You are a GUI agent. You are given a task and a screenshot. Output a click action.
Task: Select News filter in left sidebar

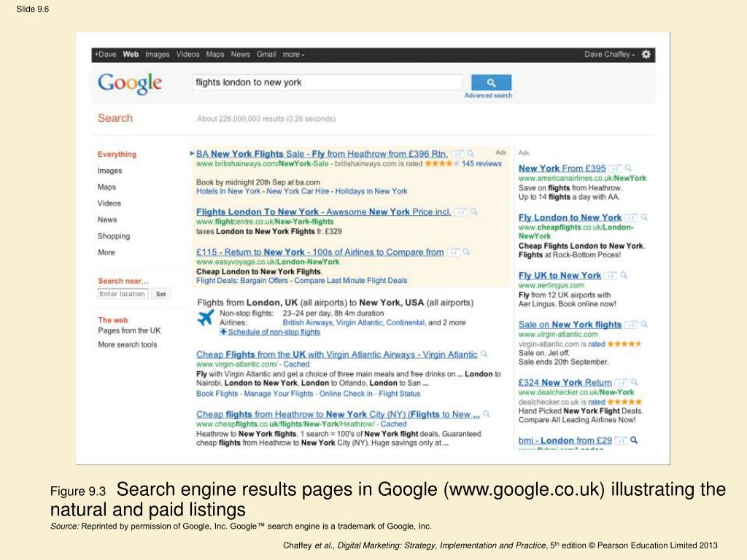(107, 219)
